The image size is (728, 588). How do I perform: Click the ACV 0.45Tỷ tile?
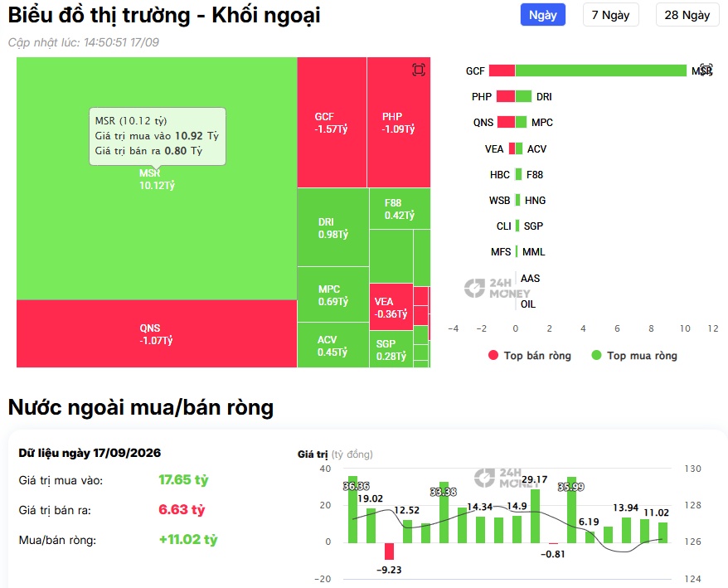[x=332, y=345]
